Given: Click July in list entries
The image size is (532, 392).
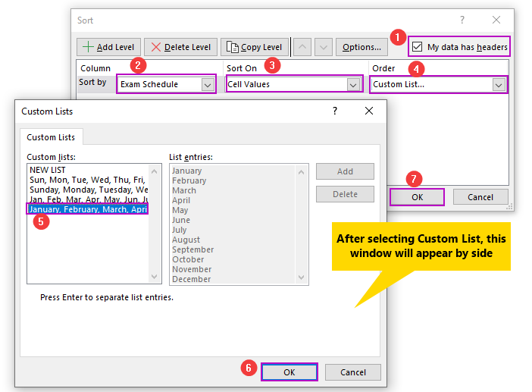Looking at the screenshot, I should pyautogui.click(x=180, y=230).
